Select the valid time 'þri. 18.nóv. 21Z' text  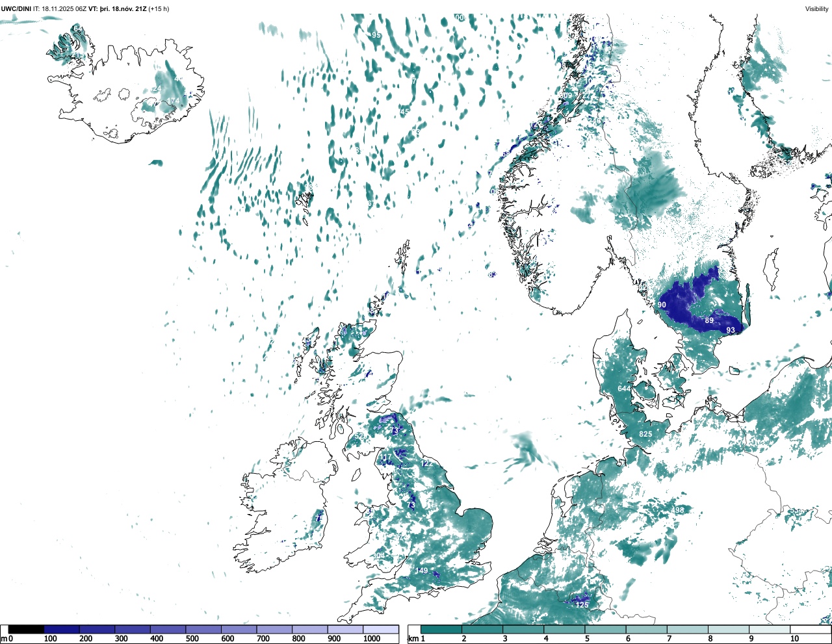(122, 8)
